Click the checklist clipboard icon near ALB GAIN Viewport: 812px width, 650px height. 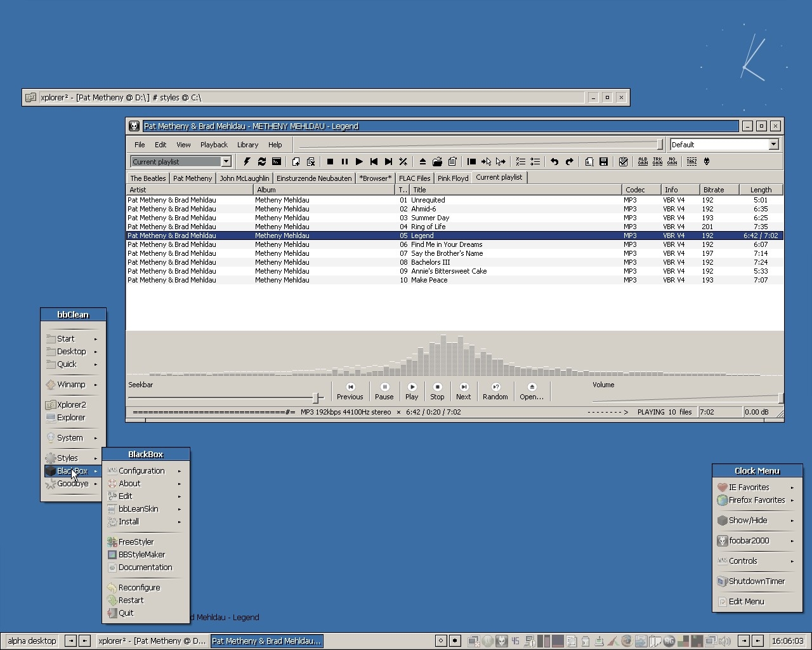(623, 162)
